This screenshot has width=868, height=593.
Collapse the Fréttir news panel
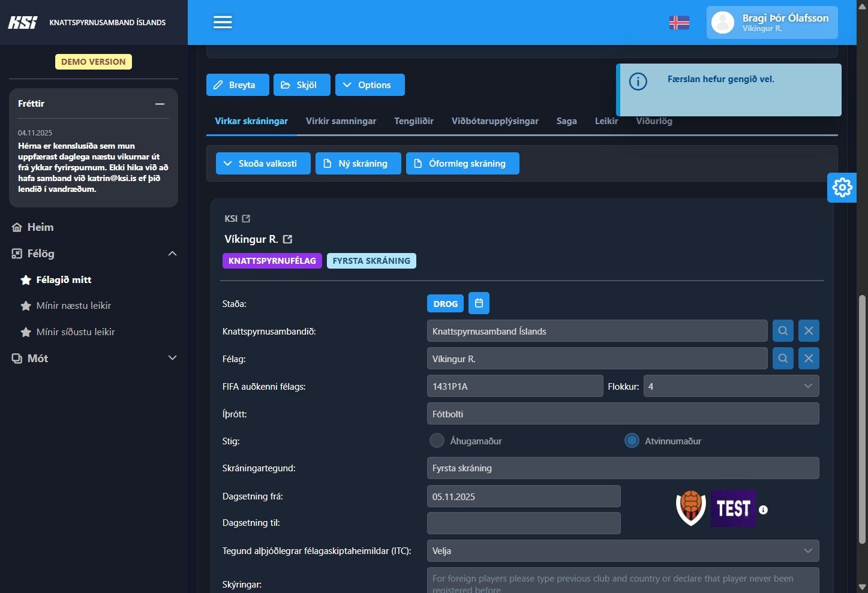[x=160, y=104]
